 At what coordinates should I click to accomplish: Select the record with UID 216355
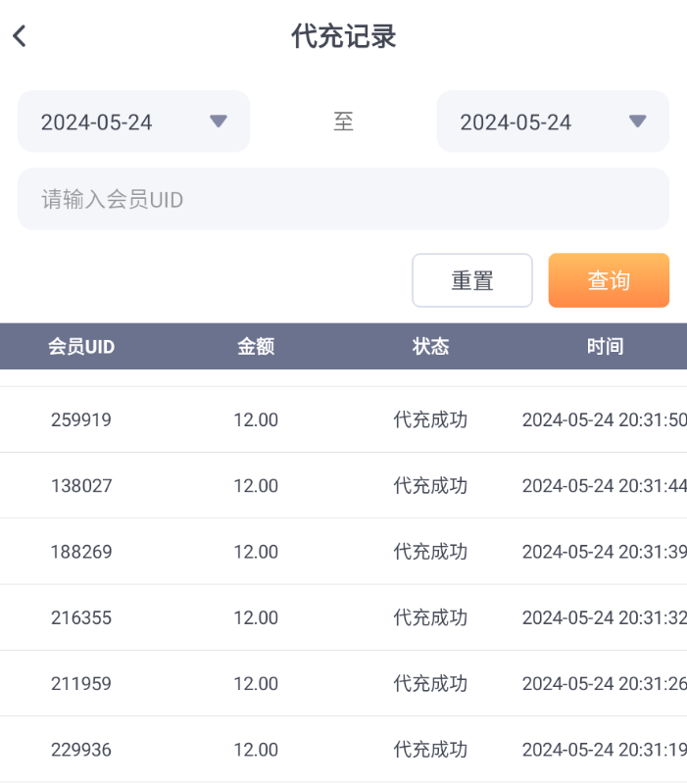(81, 617)
